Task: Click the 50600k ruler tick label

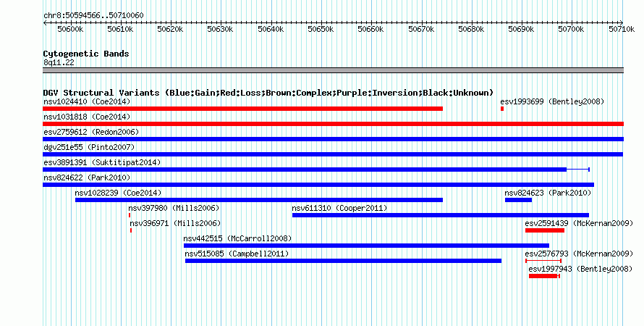Action: pos(70,29)
